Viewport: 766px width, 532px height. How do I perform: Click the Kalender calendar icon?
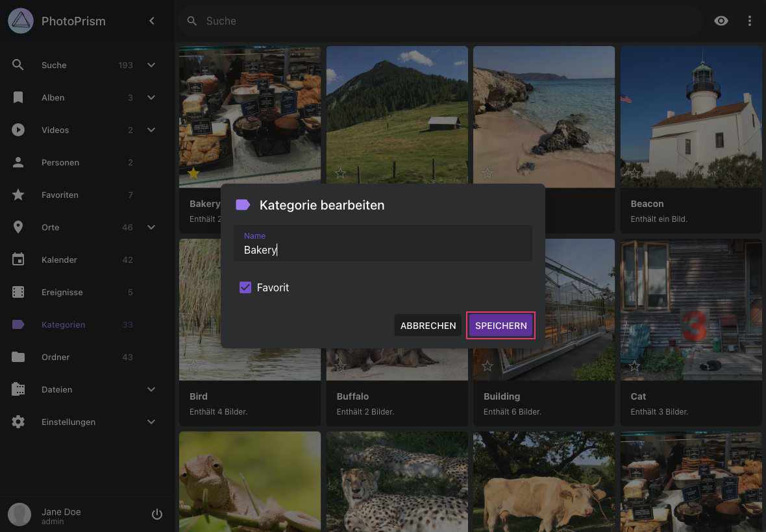[x=18, y=260]
